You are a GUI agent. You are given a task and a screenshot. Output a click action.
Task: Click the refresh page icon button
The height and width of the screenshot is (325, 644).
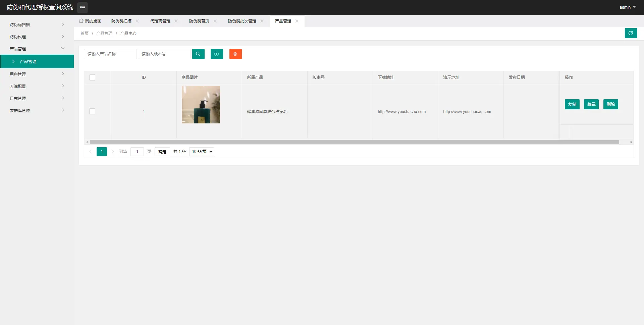631,33
